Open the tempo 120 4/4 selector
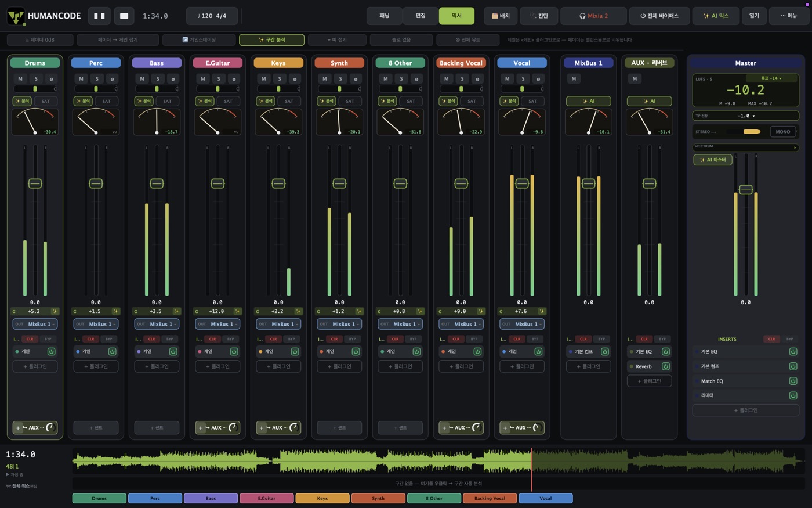This screenshot has width=812, height=508. point(212,16)
